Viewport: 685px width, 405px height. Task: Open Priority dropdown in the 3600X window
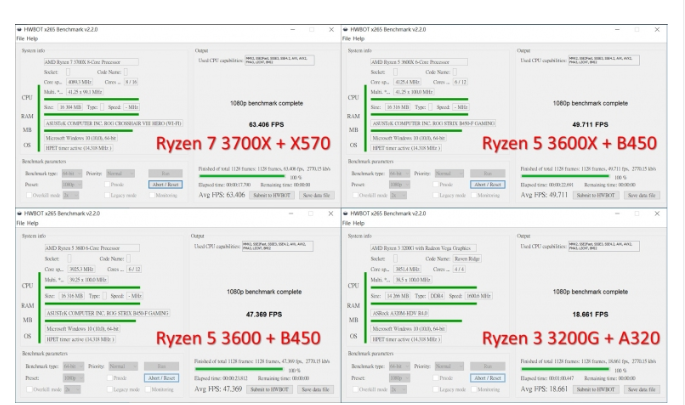tap(449, 173)
